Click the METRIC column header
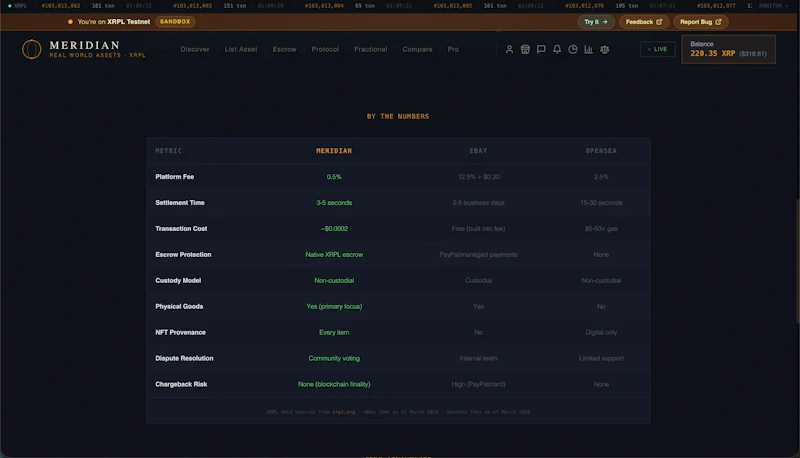 168,151
